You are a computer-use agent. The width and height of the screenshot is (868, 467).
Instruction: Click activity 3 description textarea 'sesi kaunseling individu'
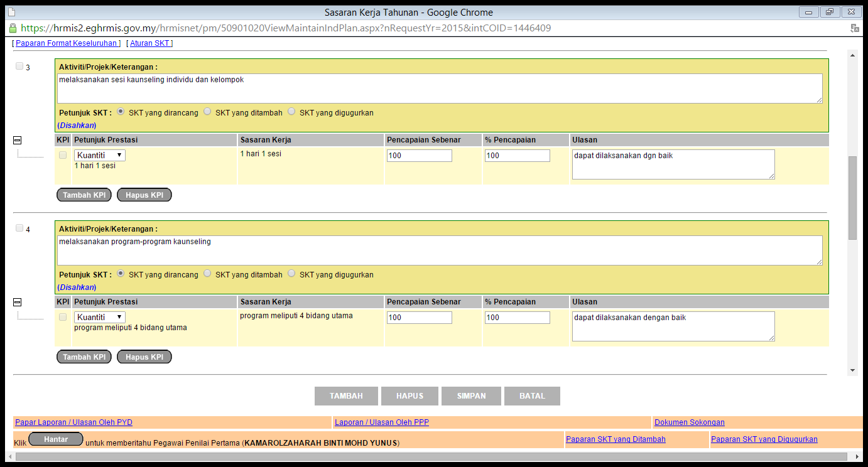point(440,89)
